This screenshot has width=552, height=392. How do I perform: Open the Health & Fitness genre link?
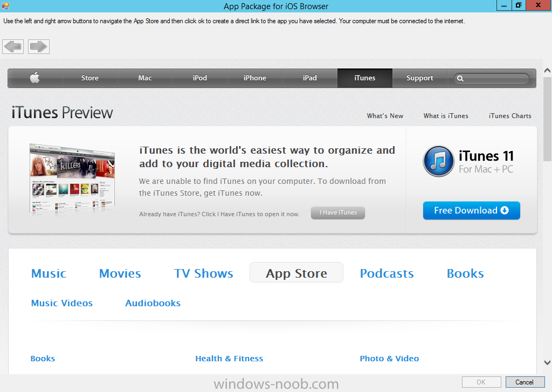coord(229,359)
